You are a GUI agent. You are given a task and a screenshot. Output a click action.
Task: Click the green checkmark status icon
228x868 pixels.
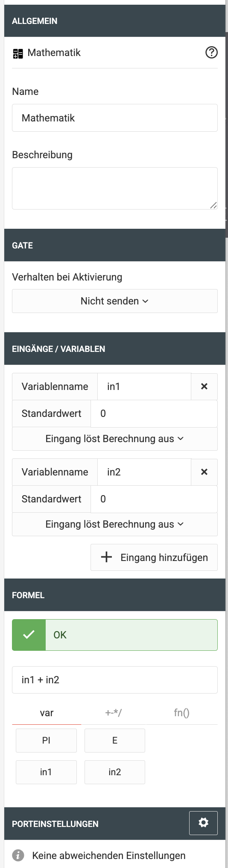(x=29, y=635)
